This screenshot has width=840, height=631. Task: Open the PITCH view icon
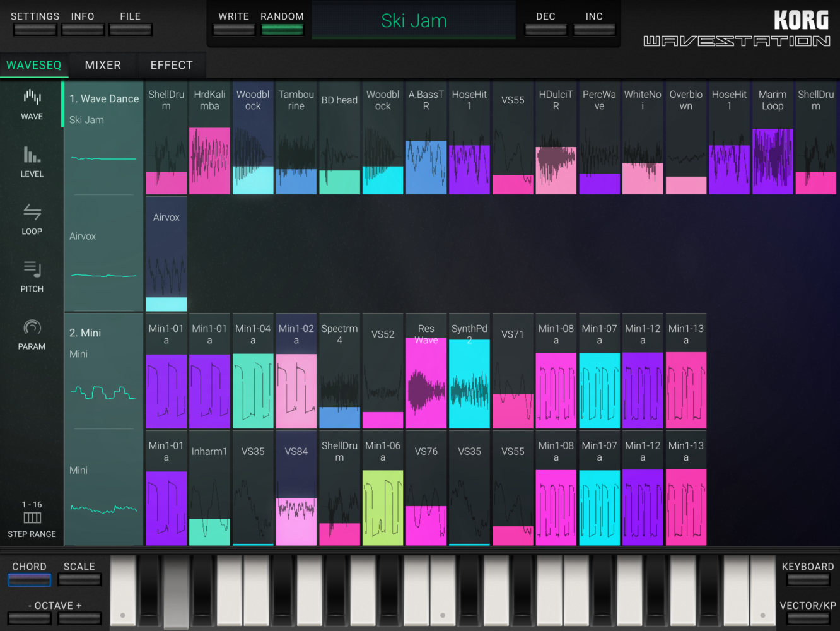(32, 276)
